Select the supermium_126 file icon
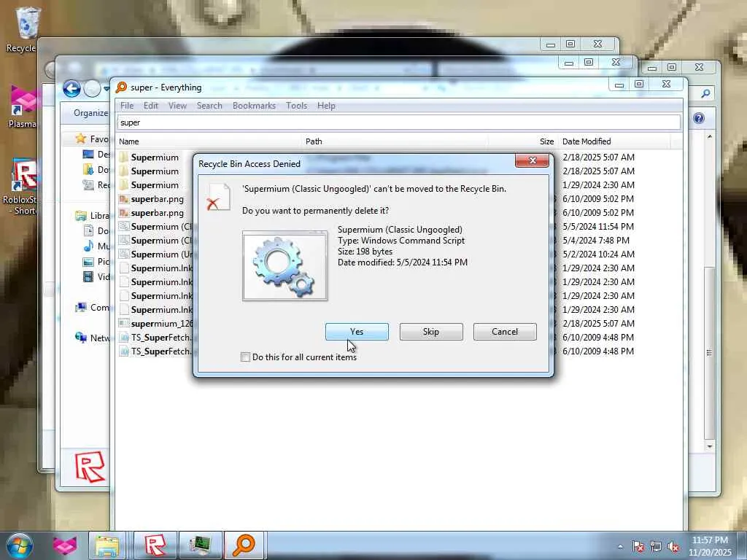Viewport: 747px width, 560px height. [124, 323]
